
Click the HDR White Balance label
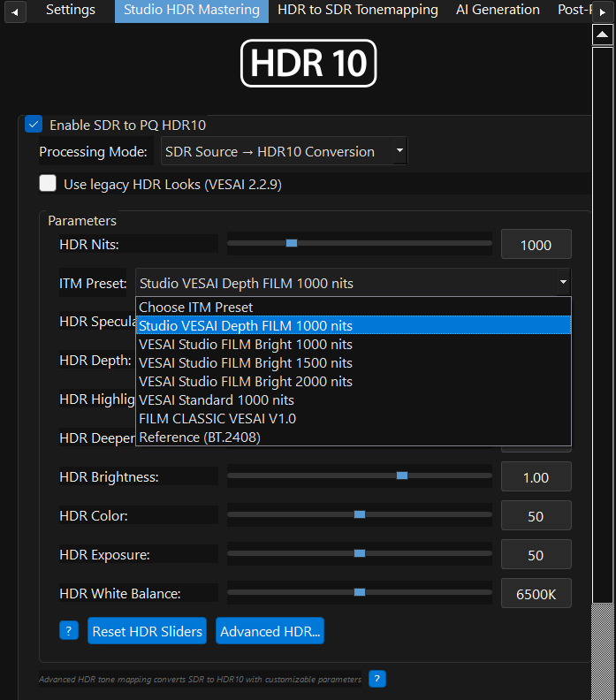(x=120, y=593)
